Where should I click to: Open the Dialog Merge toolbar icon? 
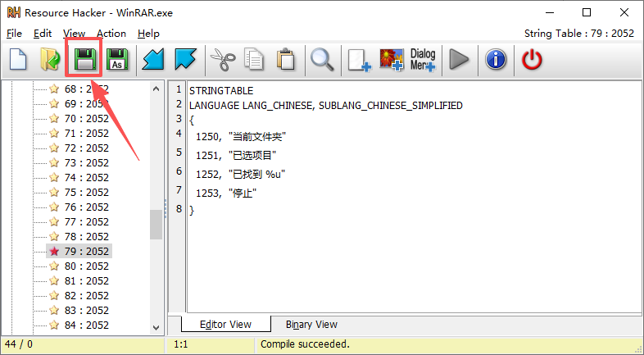tap(423, 60)
